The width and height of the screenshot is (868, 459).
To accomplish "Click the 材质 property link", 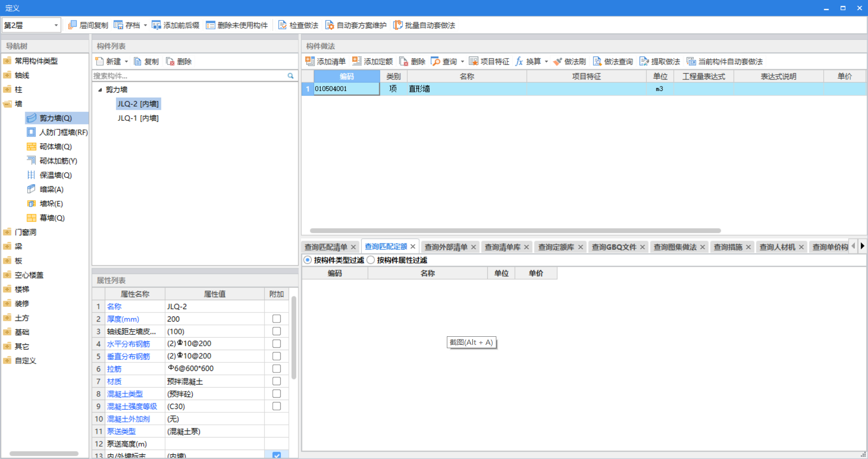I will [x=114, y=381].
